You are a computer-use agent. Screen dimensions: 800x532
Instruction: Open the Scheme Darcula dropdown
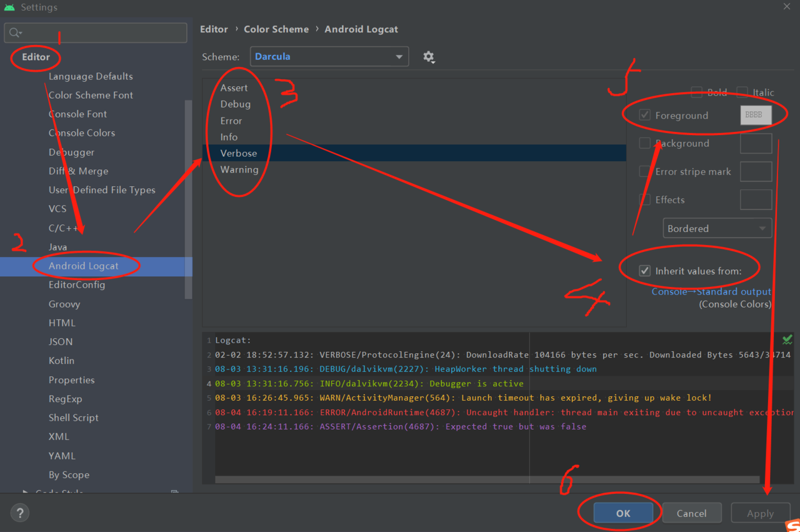329,56
